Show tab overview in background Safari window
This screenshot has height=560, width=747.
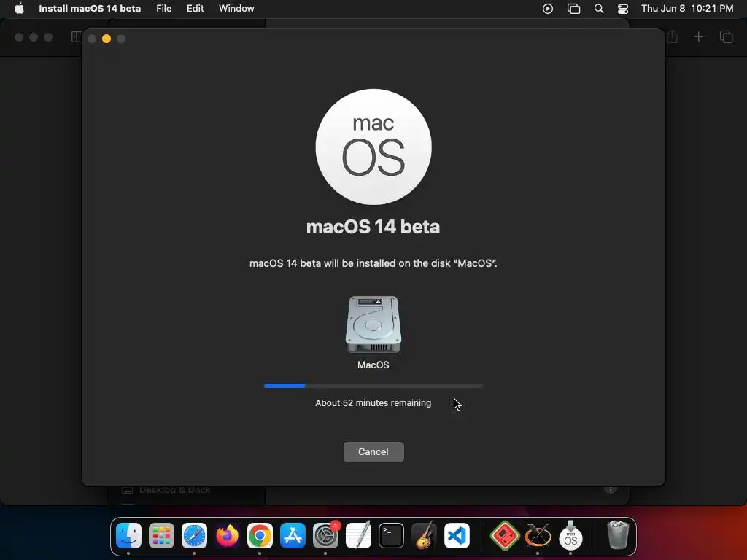point(726,36)
